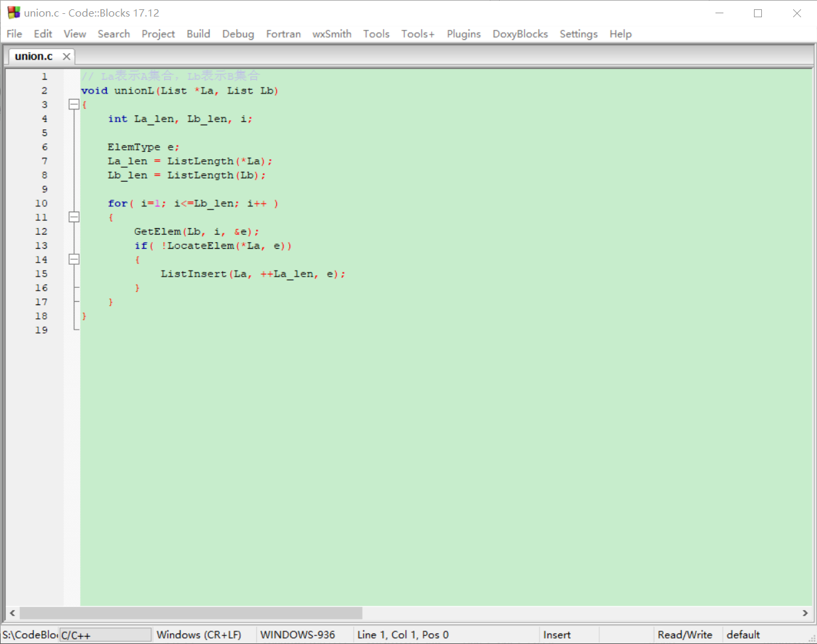Click line number 10 in the margin

click(x=41, y=203)
